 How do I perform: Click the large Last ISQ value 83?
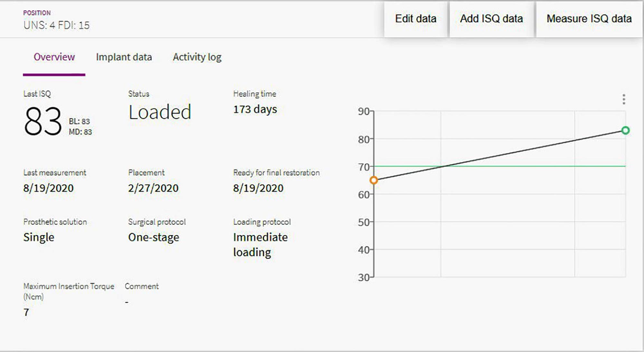click(43, 121)
